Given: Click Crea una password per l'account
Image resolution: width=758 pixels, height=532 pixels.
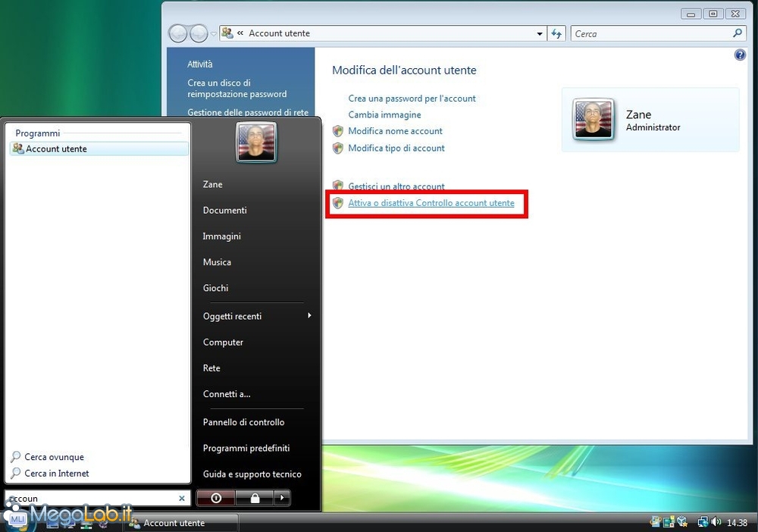Looking at the screenshot, I should point(412,99).
